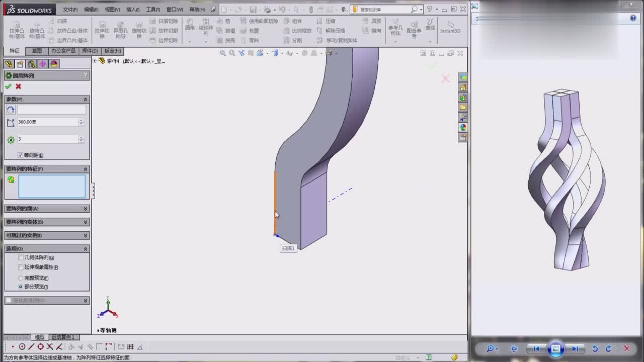
Task: Select the 完整预览 full preview radio button
Action: coord(21,278)
